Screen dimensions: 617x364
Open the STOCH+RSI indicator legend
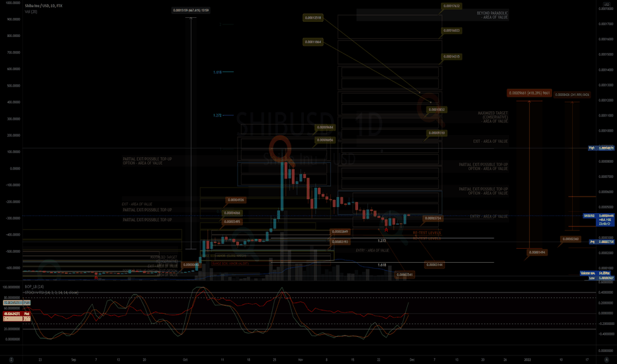[52, 293]
